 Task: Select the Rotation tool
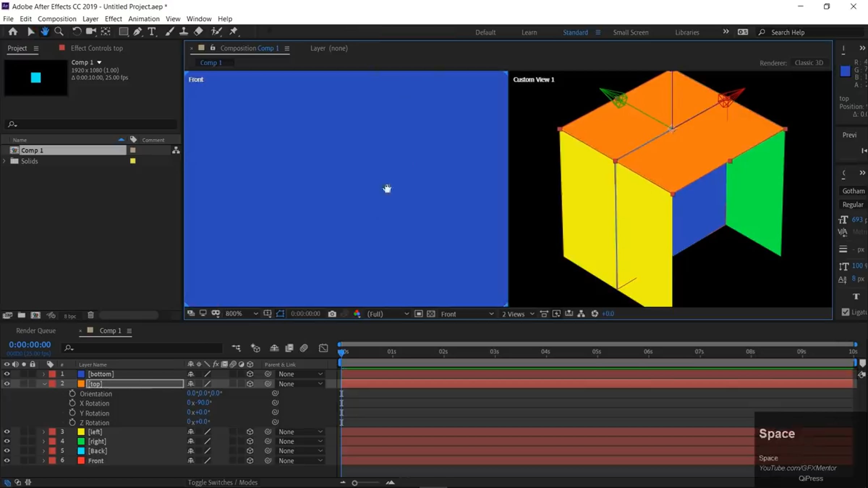pyautogui.click(x=76, y=32)
